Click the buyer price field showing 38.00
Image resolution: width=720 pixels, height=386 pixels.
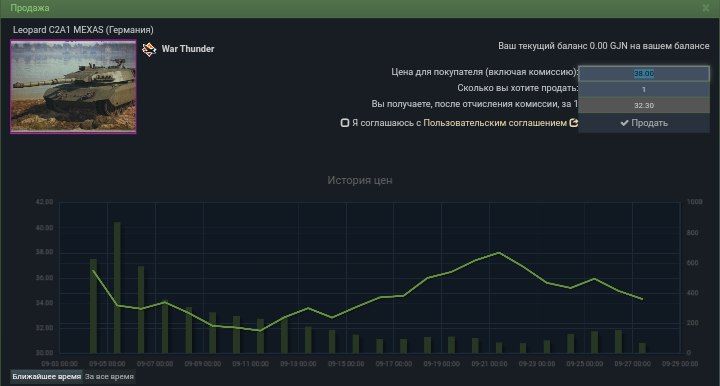[x=644, y=73]
